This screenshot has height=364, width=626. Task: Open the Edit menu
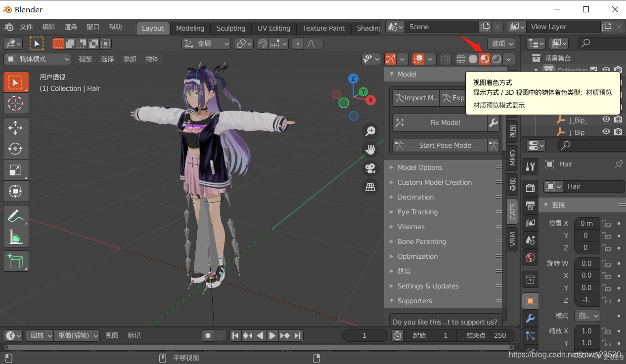[x=48, y=27]
